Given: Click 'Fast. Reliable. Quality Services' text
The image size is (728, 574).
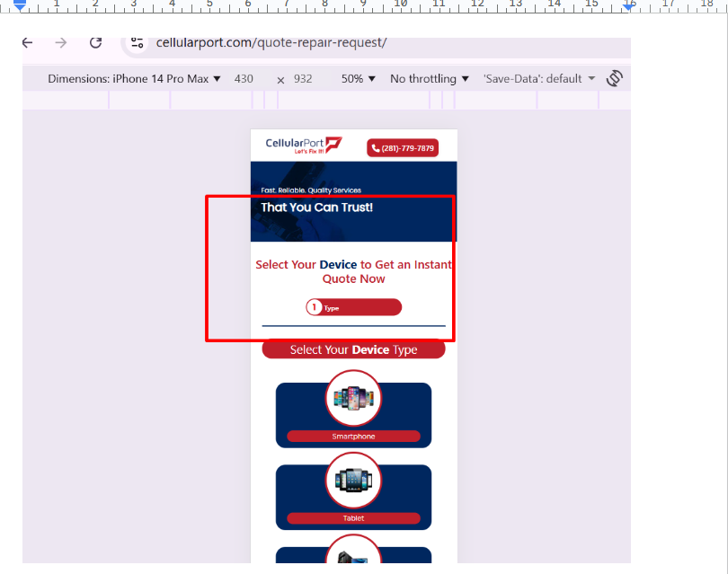Looking at the screenshot, I should pos(311,190).
